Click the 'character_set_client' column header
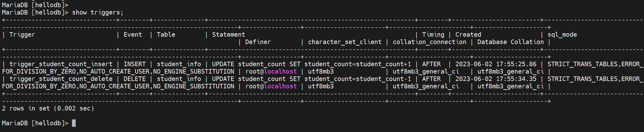 click(x=345, y=42)
